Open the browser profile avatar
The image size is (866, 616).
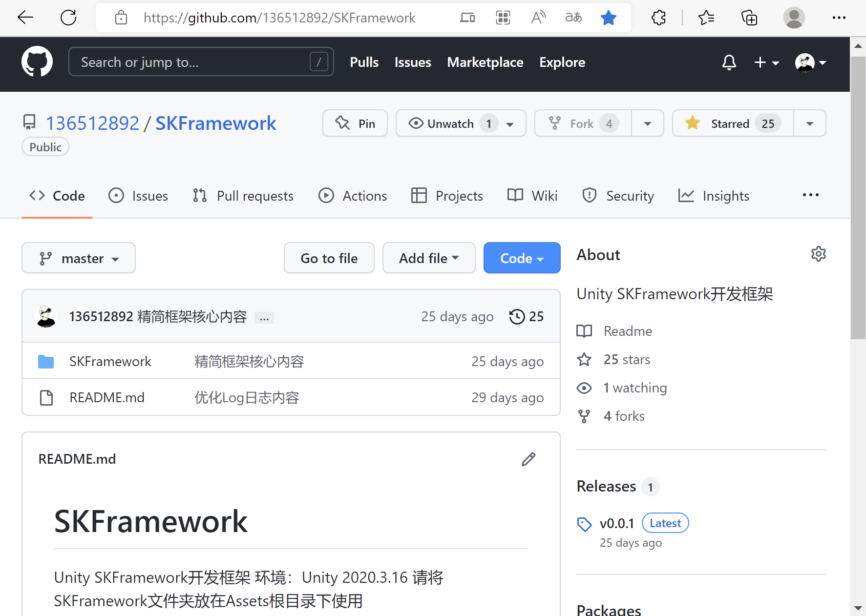(794, 18)
